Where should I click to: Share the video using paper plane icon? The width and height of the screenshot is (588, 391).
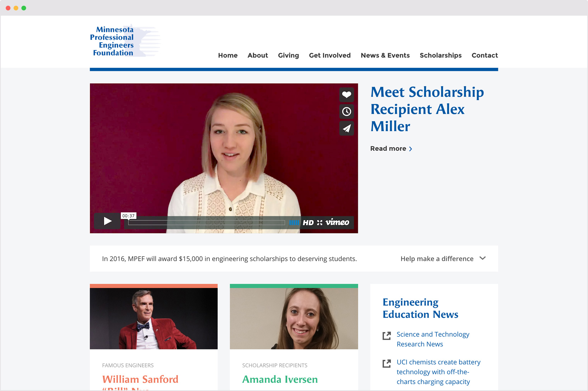346,128
